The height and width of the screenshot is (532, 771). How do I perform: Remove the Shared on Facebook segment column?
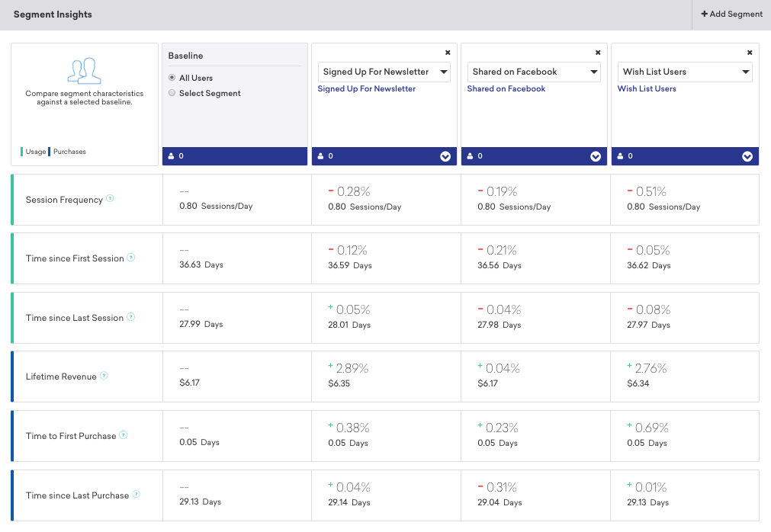pyautogui.click(x=598, y=53)
